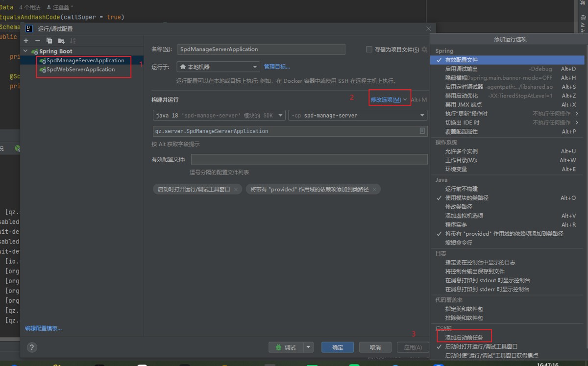Click the 有效配置文件 input field
Viewport: 588px width, 366px height.
point(309,159)
